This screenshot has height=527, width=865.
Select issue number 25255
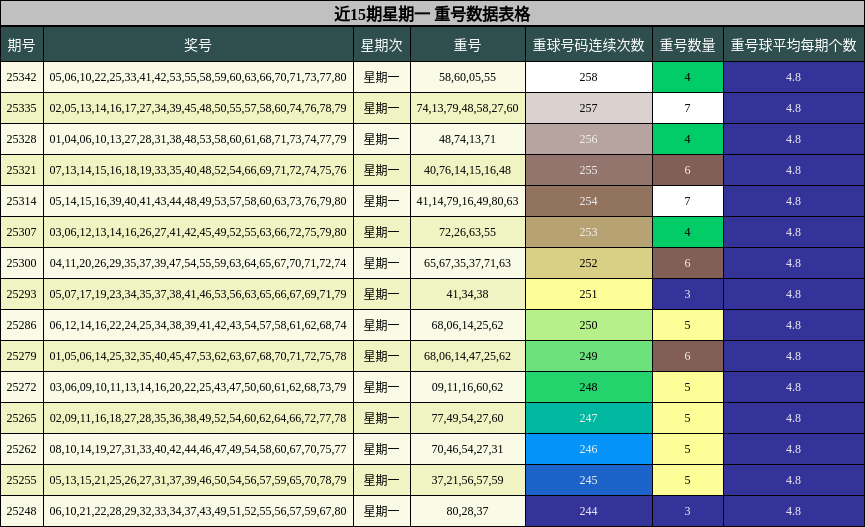point(22,480)
